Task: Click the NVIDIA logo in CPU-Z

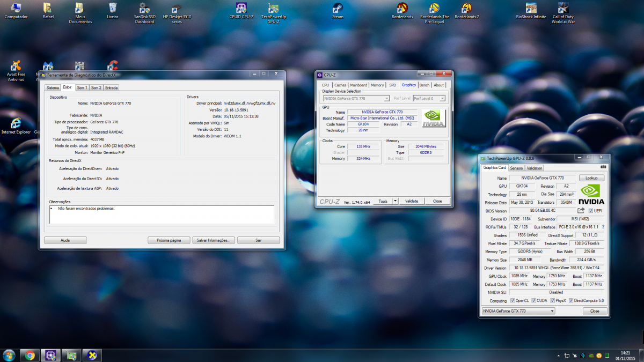Action: (434, 119)
